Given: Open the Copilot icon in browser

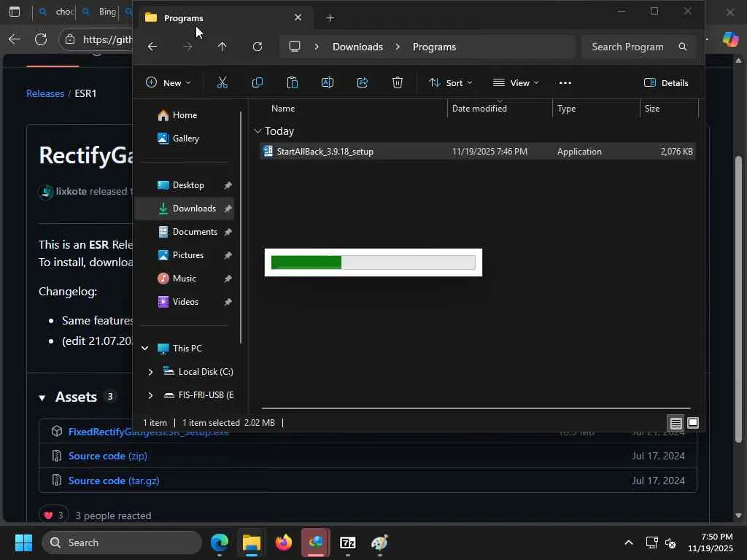Looking at the screenshot, I should (x=730, y=39).
